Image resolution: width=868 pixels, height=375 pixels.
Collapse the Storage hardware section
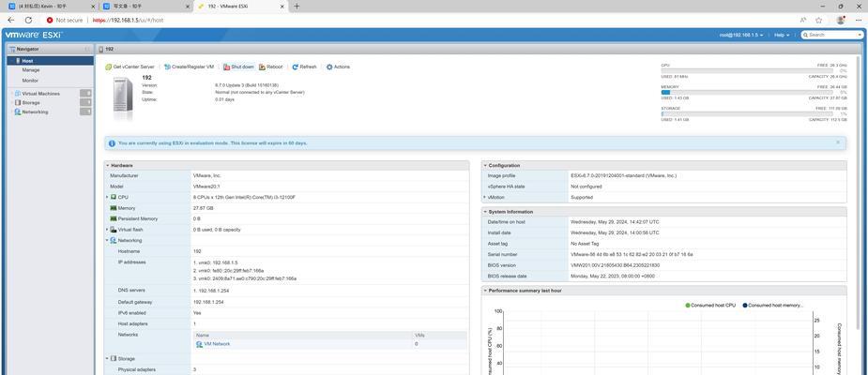pos(107,359)
